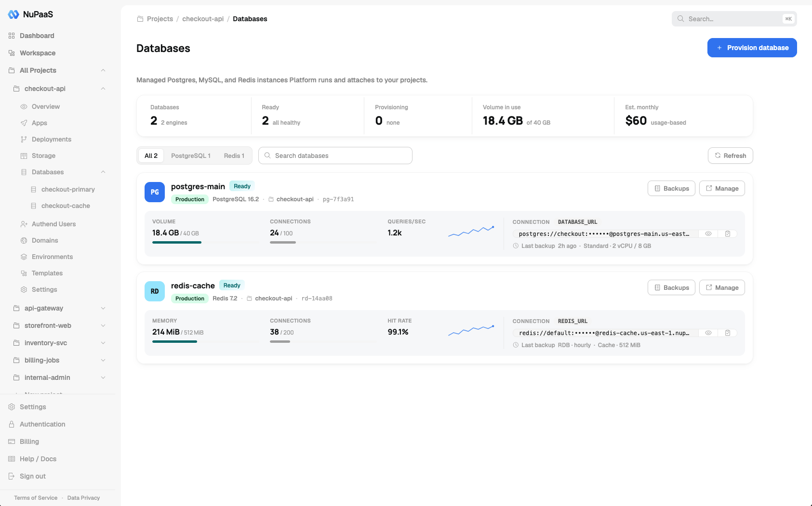
Task: Click postgres-main queries/sec sparkline
Action: point(471,231)
